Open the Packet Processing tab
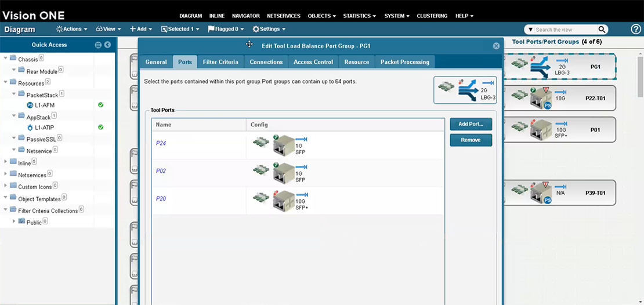The width and height of the screenshot is (644, 305). point(404,62)
